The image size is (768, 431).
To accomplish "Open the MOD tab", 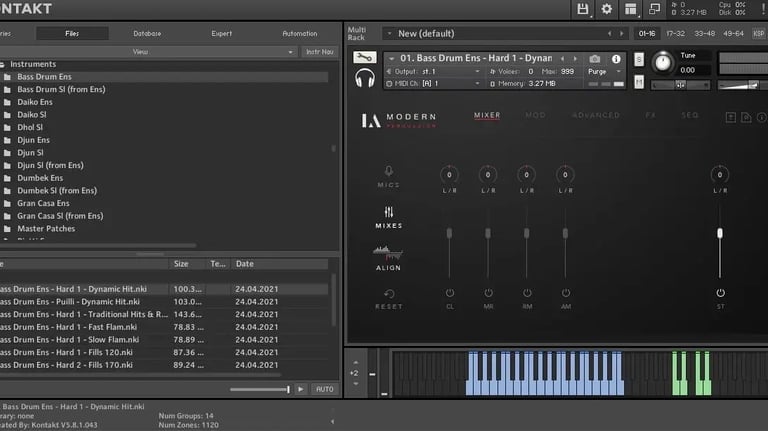I will [535, 115].
